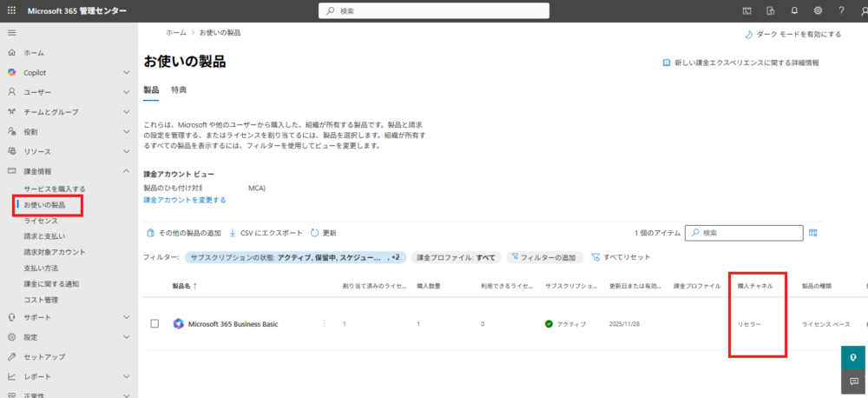Check the Microsoft 365 Business Basic row checkbox
868x398 pixels.
click(x=155, y=323)
